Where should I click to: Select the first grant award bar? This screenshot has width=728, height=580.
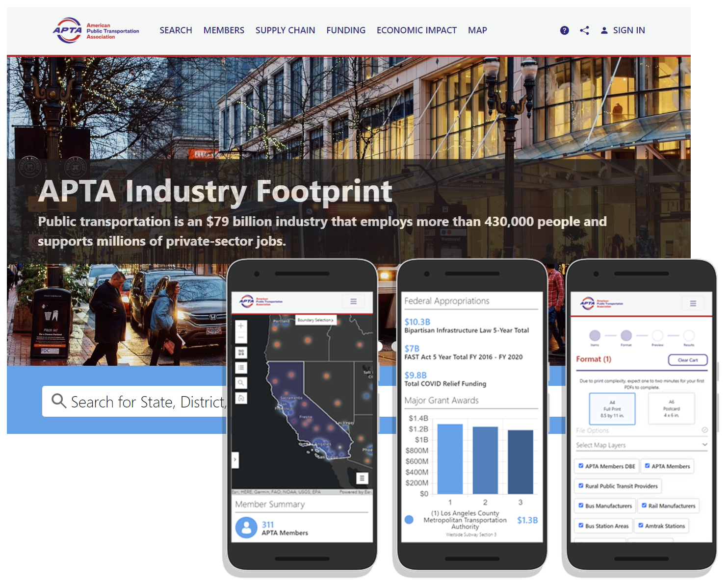(x=450, y=459)
